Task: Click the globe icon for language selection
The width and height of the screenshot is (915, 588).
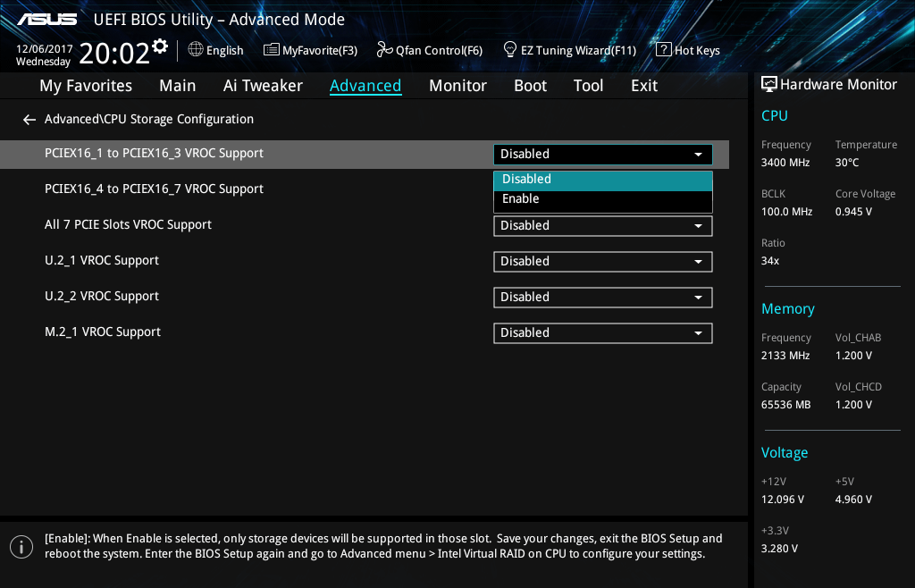Action: tap(196, 49)
